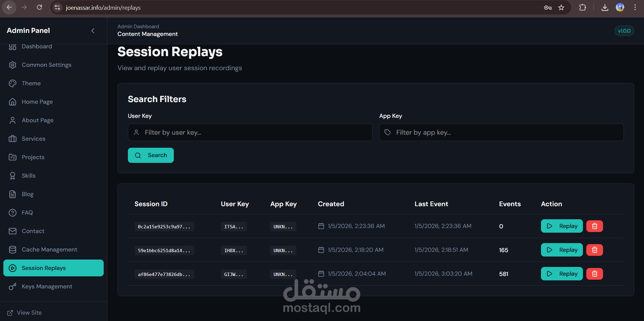Open Cache Management in the sidebar
Screen dimensions: 644x321
click(53, 249)
